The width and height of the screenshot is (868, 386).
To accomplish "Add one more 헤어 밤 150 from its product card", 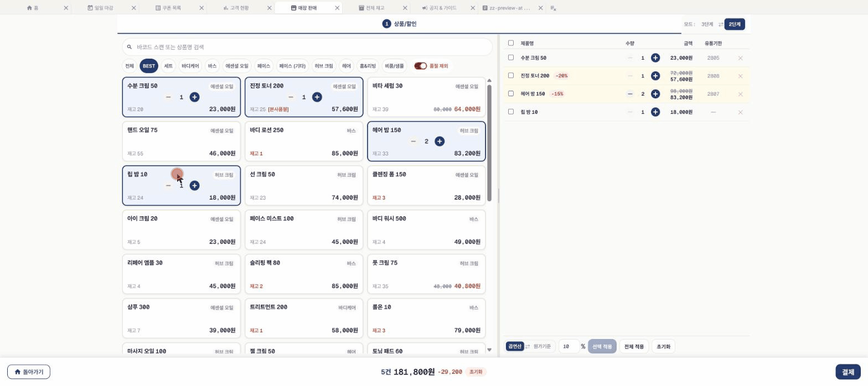I will (440, 142).
